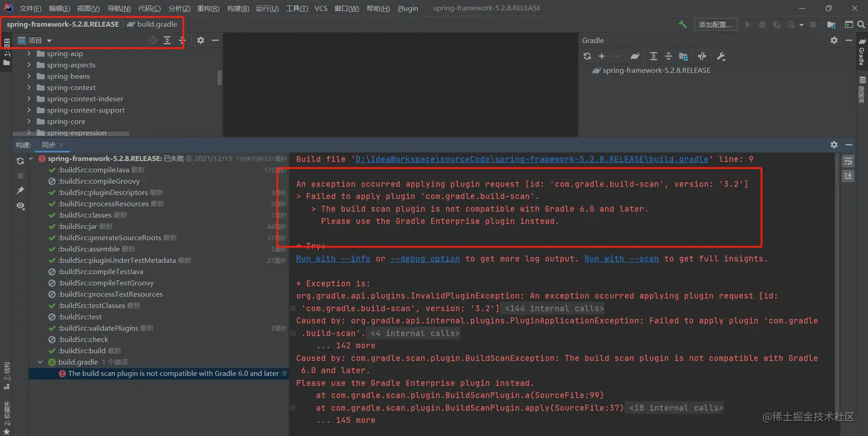Click the Run play icon in toolbar
The image size is (868, 436).
747,25
